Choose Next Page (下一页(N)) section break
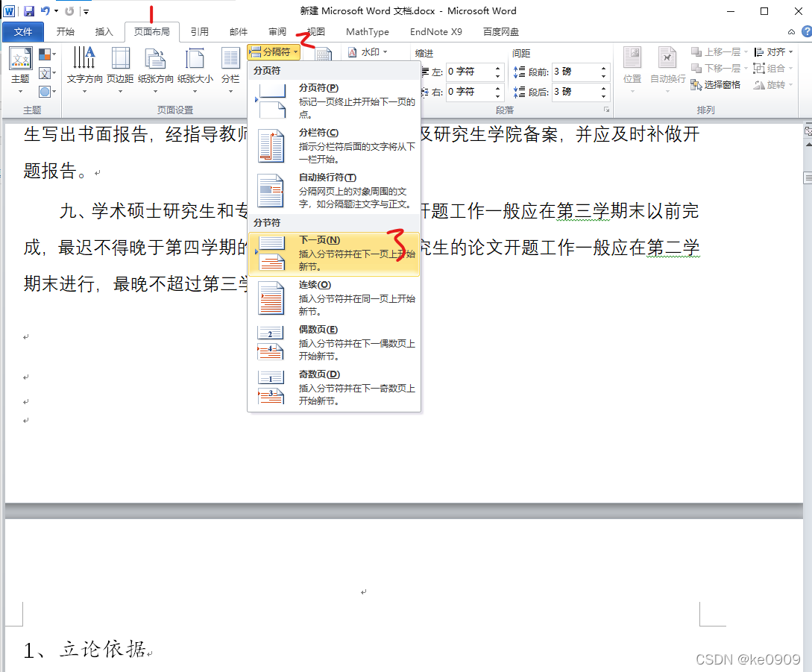812x672 pixels. click(x=334, y=254)
